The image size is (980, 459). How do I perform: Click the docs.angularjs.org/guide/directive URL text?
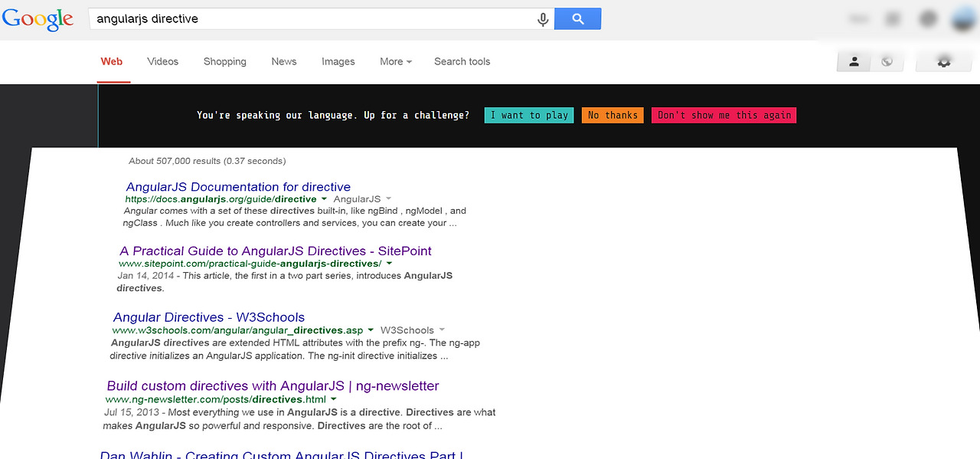coord(221,199)
